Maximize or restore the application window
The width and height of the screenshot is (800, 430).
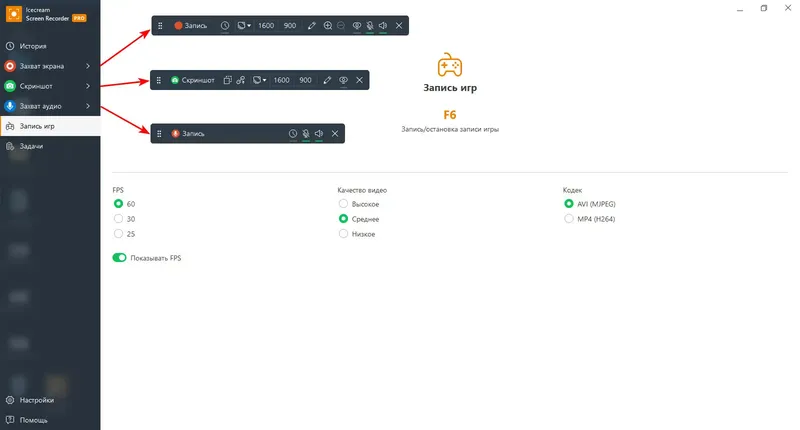[x=764, y=8]
